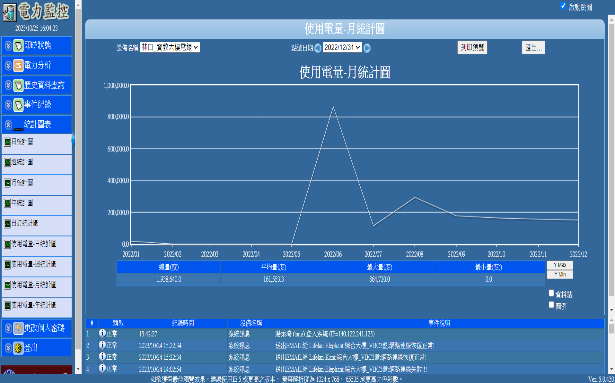Screen dimensions: 615x383
Task: Click the icon beside 使用電量-日統計圖
Action: point(7,244)
